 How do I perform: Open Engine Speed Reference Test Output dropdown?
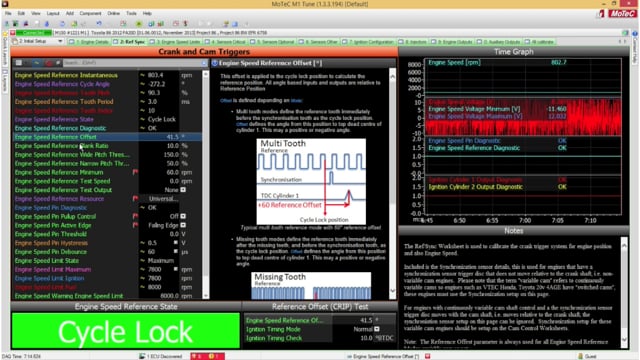(183, 190)
